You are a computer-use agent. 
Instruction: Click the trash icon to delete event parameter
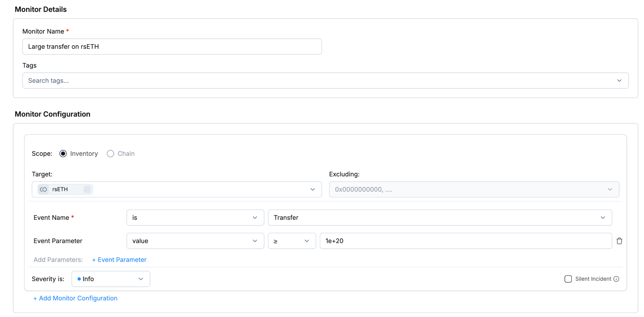[619, 241]
